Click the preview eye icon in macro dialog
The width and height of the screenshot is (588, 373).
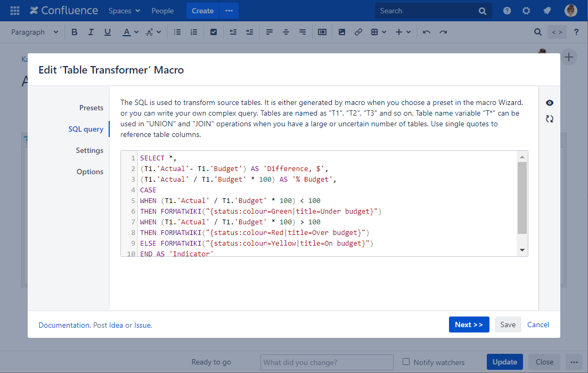550,103
